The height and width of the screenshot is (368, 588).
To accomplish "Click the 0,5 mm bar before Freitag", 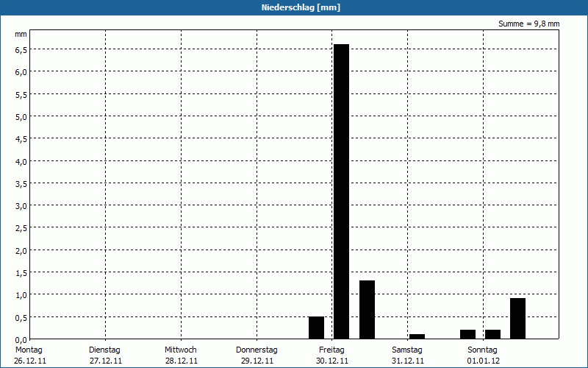I will click(x=316, y=328).
